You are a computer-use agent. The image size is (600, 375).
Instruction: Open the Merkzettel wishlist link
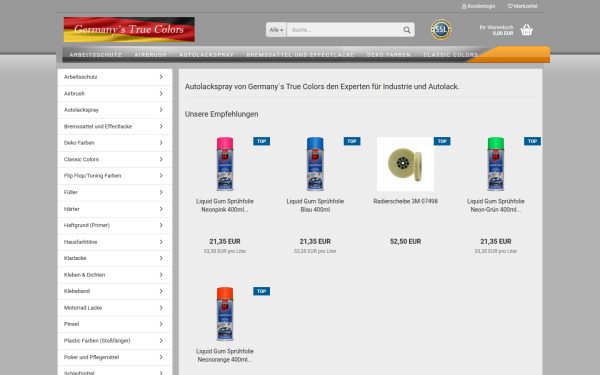[x=522, y=6]
